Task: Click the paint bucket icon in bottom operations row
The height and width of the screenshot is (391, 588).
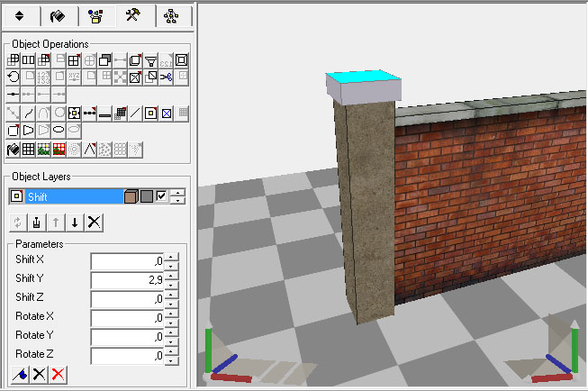Action: [13, 150]
